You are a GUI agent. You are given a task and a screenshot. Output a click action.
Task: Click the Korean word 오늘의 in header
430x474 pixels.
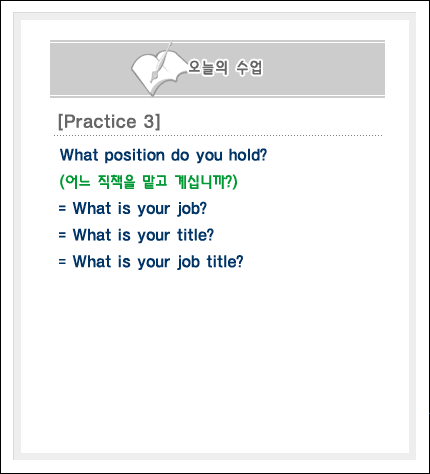(208, 68)
